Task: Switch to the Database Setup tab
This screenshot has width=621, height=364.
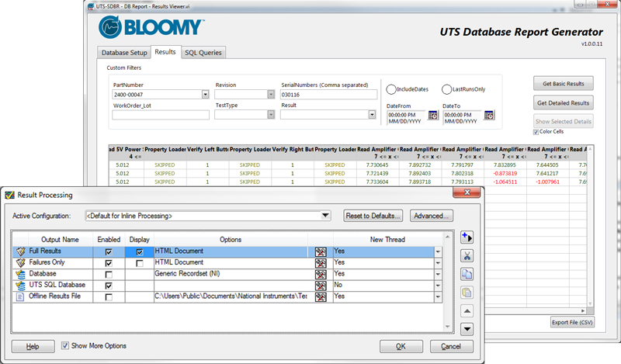Action: (124, 53)
